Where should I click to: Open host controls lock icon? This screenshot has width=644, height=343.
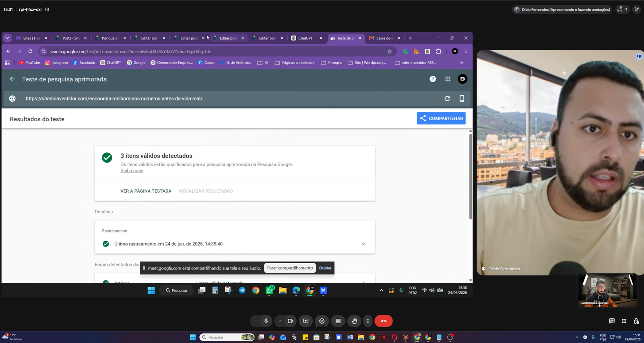point(636,321)
